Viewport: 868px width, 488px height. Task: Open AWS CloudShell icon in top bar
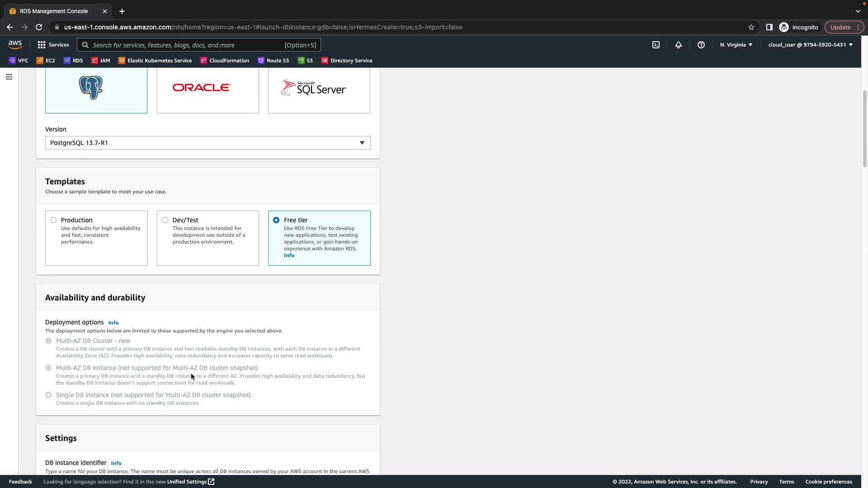tap(656, 45)
